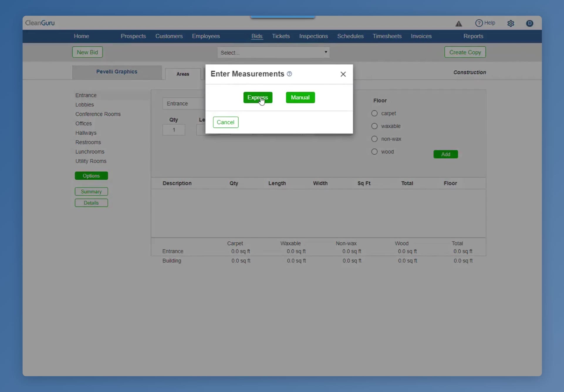Open the Inspections menu
564x392 pixels.
[x=313, y=36]
